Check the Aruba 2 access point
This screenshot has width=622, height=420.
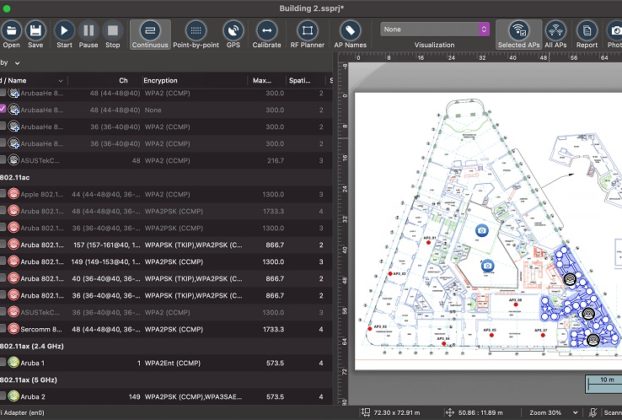coord(3,396)
